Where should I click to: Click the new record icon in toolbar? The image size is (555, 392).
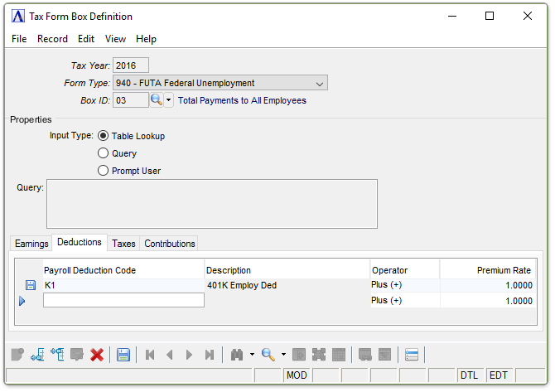click(17, 355)
